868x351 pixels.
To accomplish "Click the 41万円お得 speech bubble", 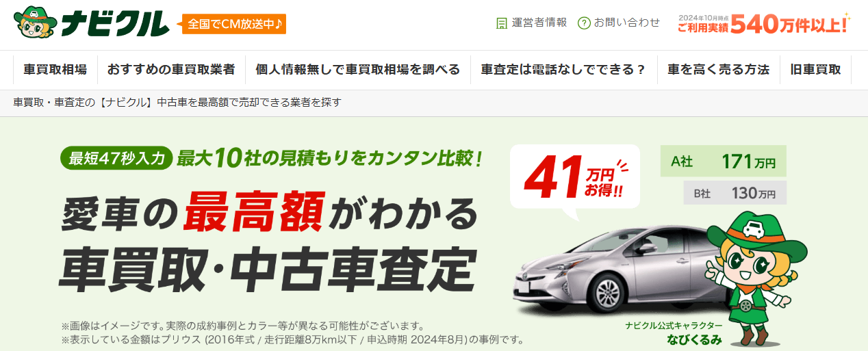I will pos(574,179).
